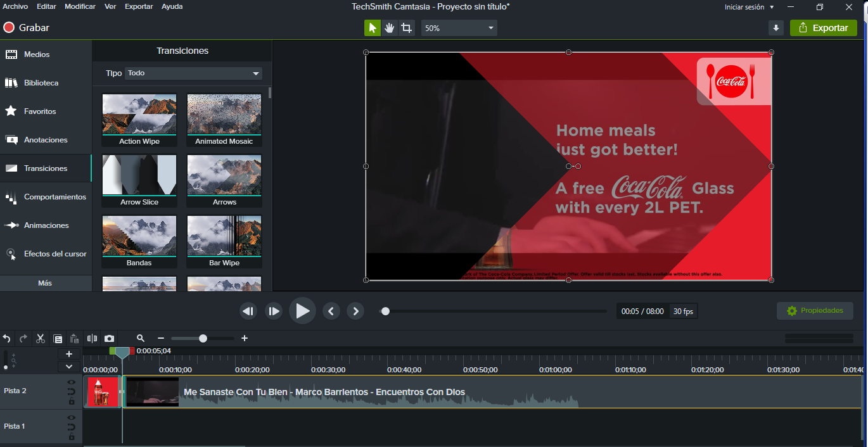
Task: Switch to the Medios tab
Action: coord(46,54)
